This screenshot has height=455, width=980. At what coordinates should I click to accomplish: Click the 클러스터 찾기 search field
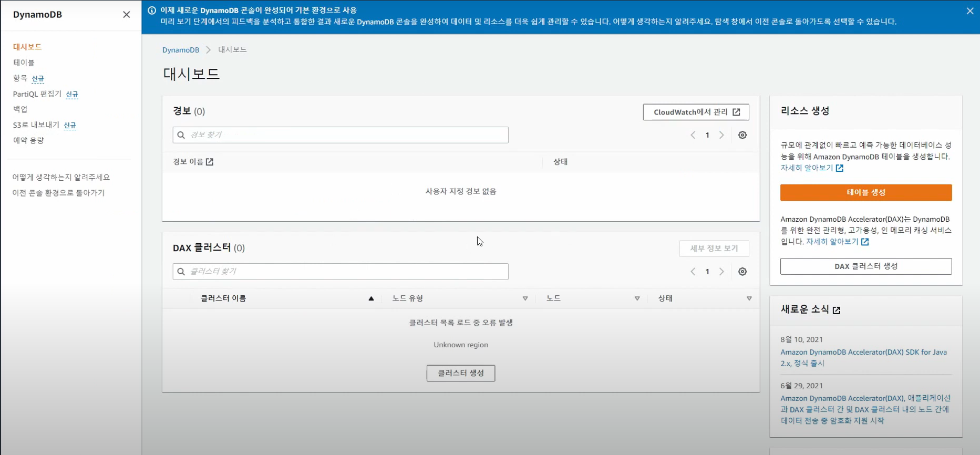coord(341,272)
